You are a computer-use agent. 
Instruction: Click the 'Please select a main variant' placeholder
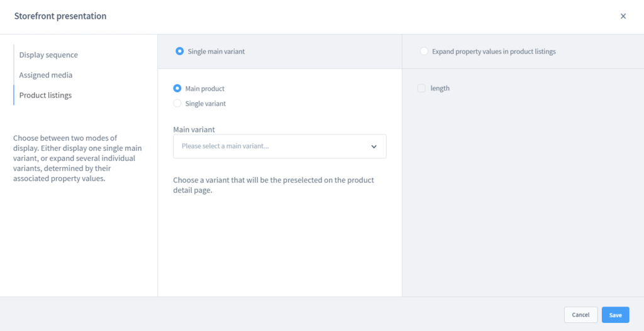225,146
